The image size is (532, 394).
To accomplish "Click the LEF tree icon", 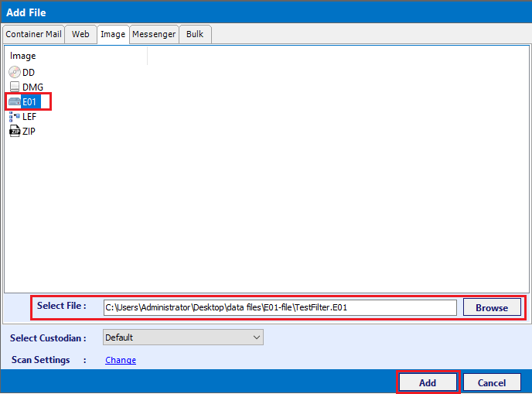I will pos(15,117).
